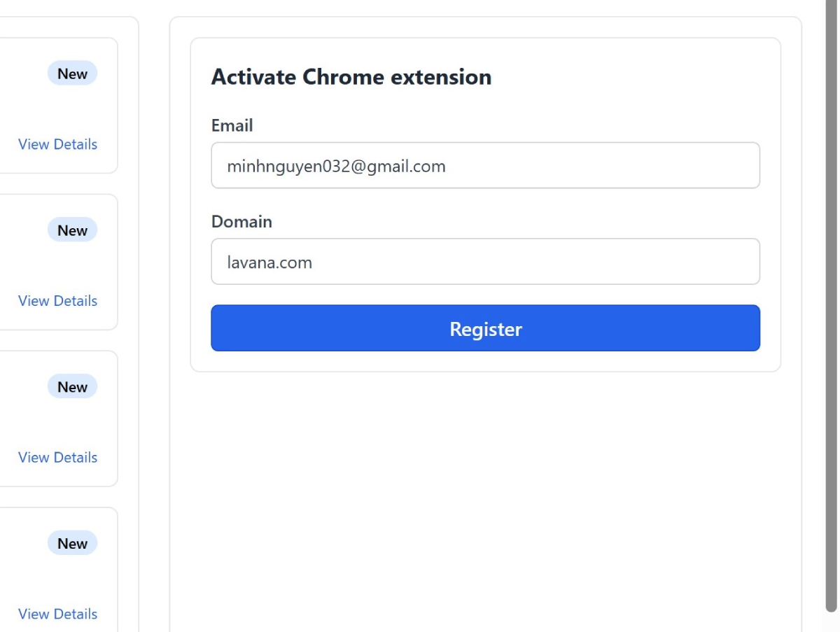Click the Email field label
Image resolution: width=840 pixels, height=632 pixels.
(x=232, y=126)
